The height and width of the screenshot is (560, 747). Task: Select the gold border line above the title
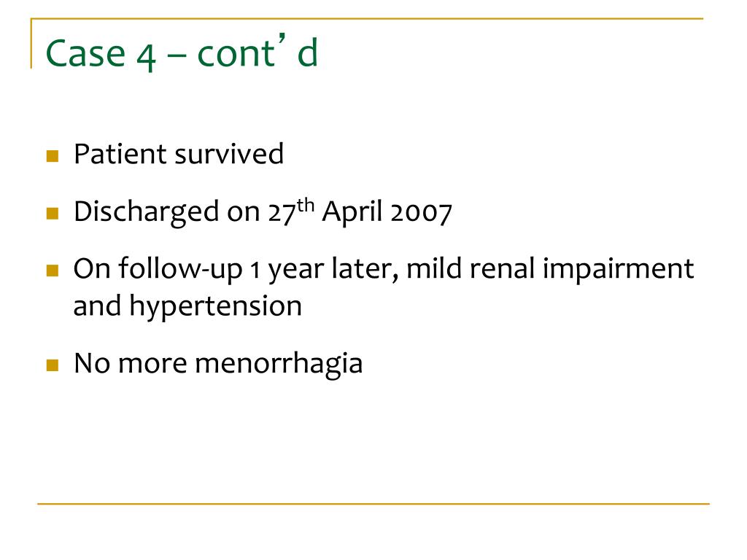pos(367,18)
